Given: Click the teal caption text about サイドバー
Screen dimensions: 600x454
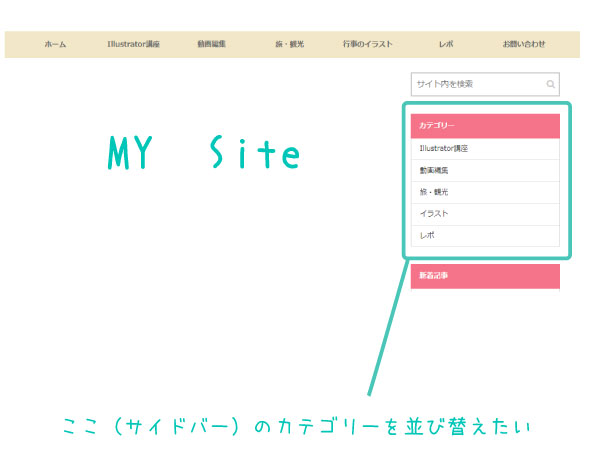Looking at the screenshot, I should 300,427.
